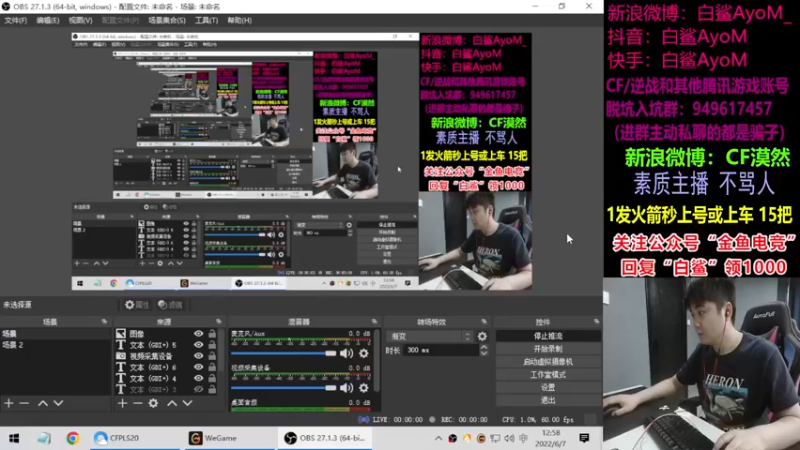Mute the 视频采集设备 audio channel
Viewport: 800px width, 450px height.
[x=347, y=388]
